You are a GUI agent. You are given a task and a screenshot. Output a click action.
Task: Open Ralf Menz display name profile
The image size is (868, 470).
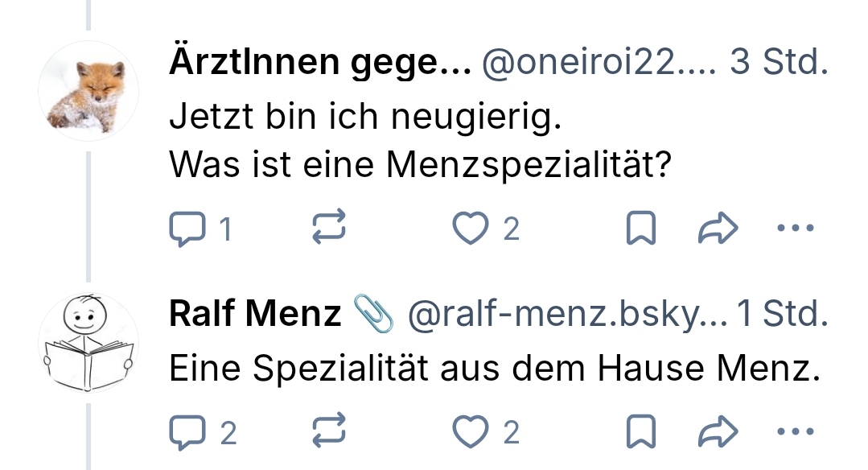[x=255, y=315]
